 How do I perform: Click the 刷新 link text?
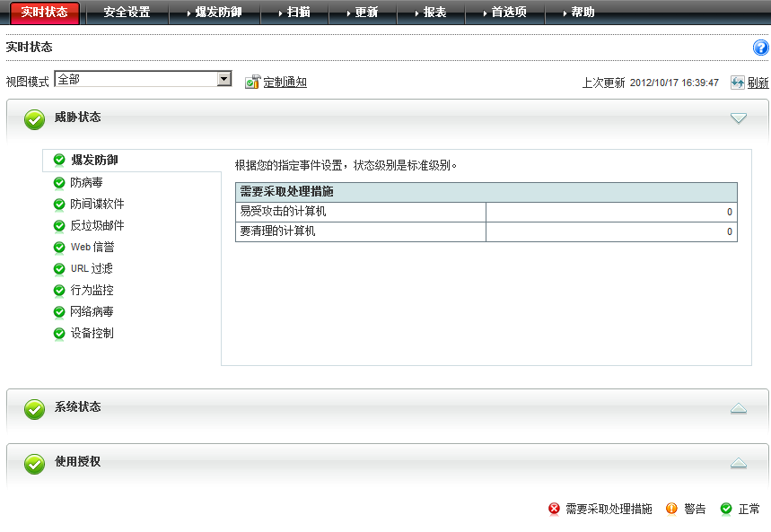pyautogui.click(x=758, y=83)
